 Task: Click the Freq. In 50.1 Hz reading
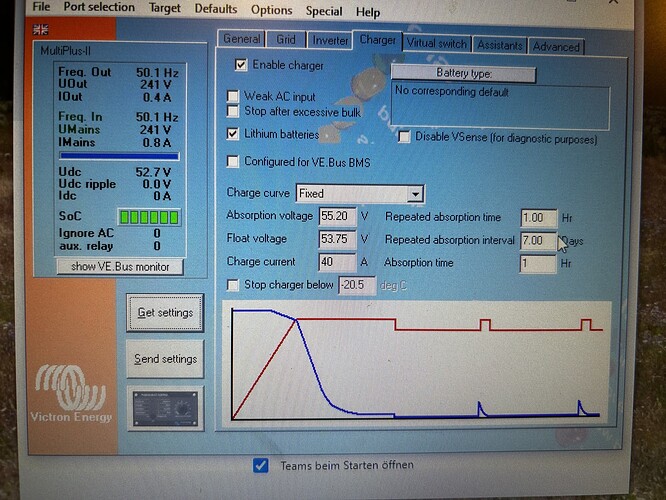[118, 117]
